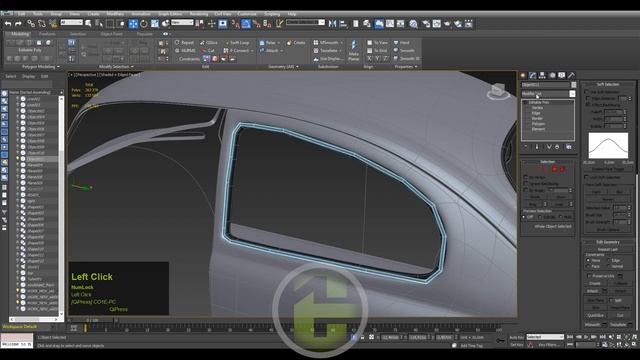Click the Undo arrow in main toolbar
640x360 pixels.
tap(8, 24)
